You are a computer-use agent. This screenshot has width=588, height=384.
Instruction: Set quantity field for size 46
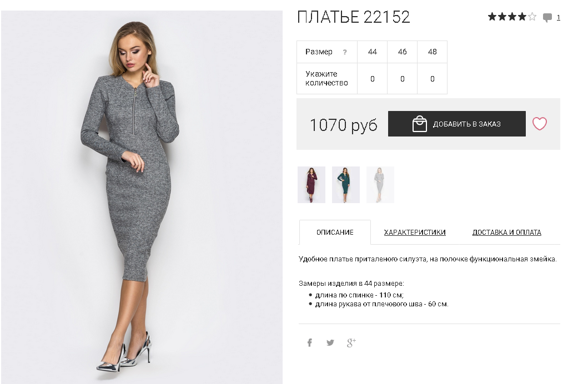pyautogui.click(x=403, y=79)
